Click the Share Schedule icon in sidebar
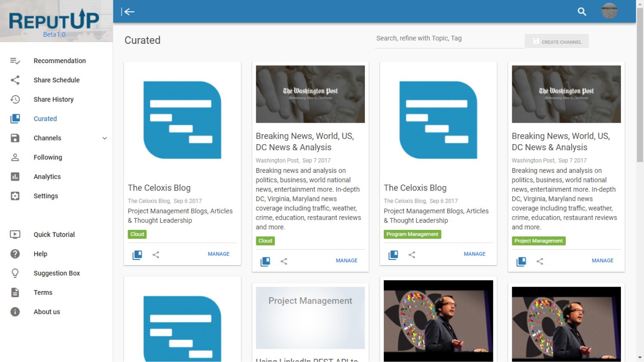644x362 pixels. click(15, 80)
